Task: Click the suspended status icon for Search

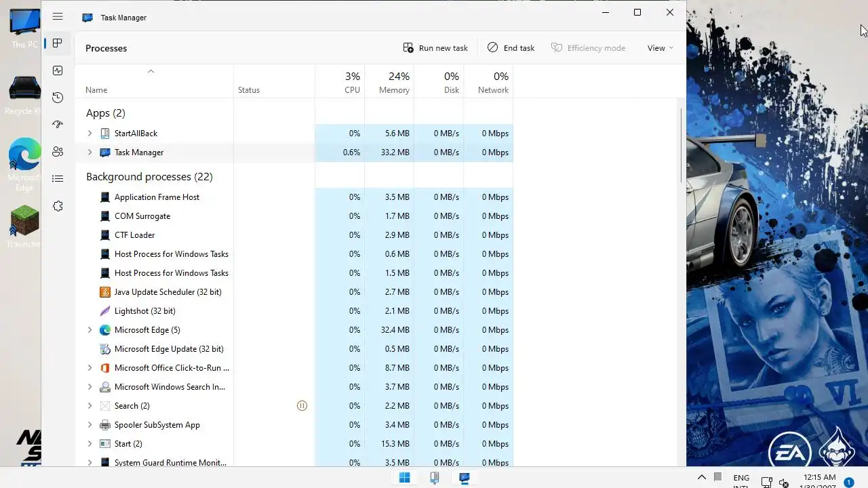Action: pyautogui.click(x=302, y=406)
